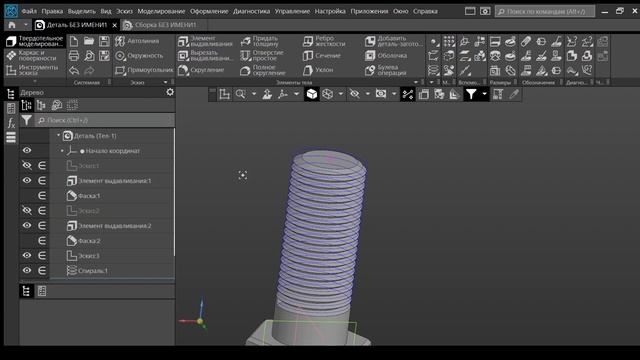Open the Диагностика menu
The height and width of the screenshot is (360, 640).
coord(251,11)
